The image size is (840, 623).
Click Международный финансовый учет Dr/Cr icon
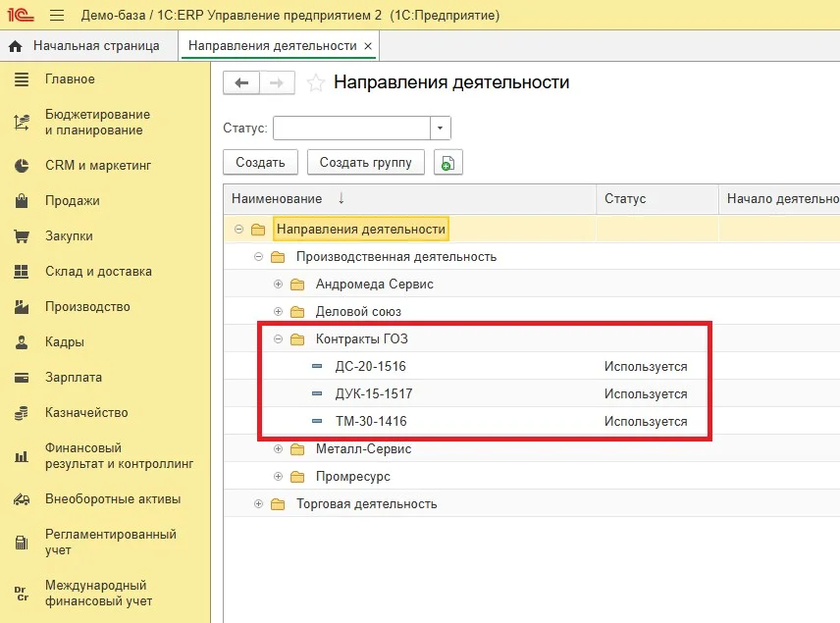click(x=22, y=594)
